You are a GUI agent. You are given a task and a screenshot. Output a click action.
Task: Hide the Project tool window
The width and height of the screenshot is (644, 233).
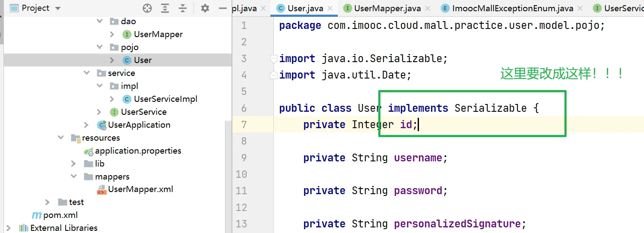[x=223, y=8]
